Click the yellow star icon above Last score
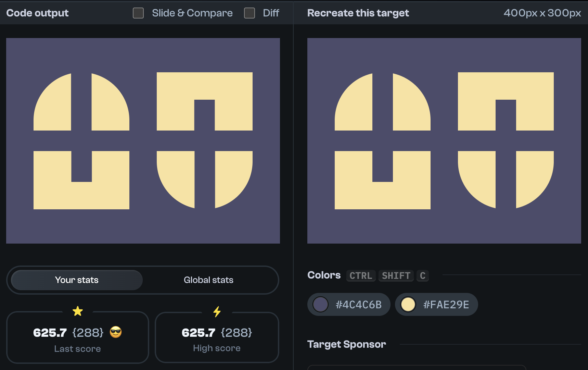588x370 pixels. [x=78, y=311]
